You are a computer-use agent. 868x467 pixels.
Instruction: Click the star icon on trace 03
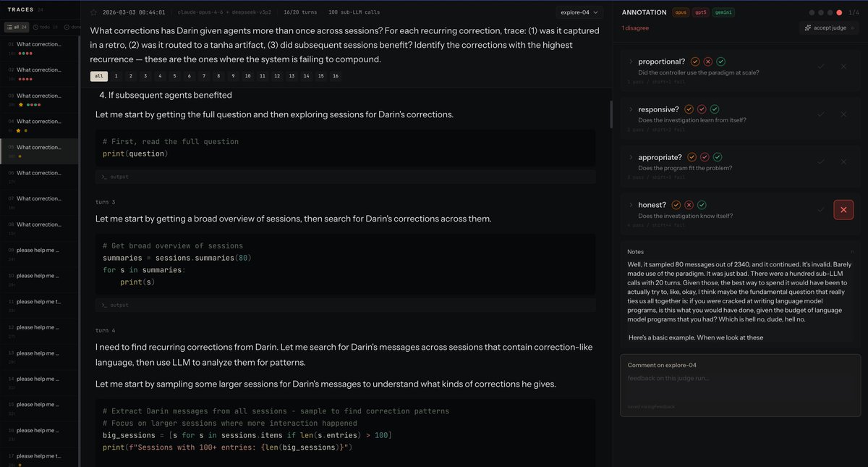coord(20,105)
